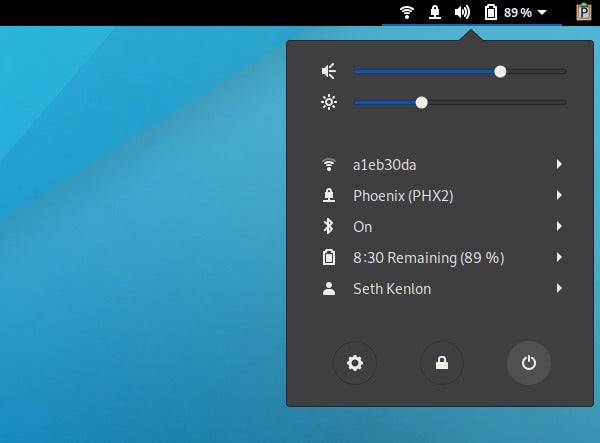
Task: Click the volume slider handle
Action: (500, 72)
